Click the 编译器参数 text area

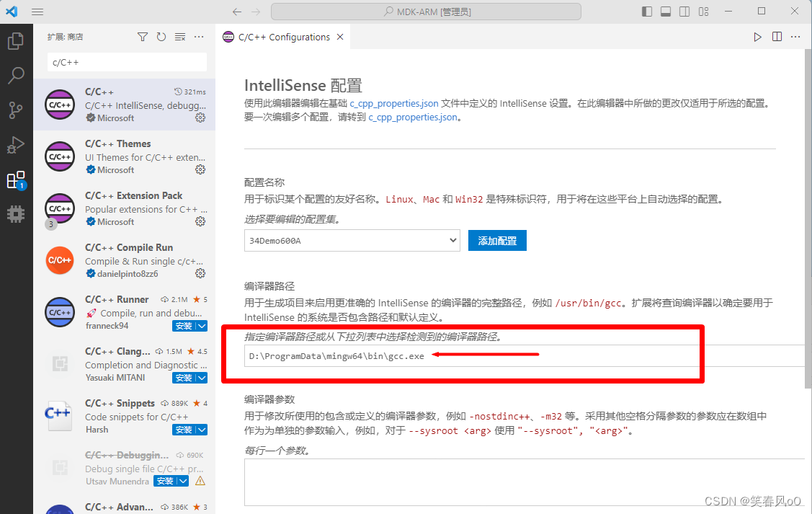click(524, 482)
